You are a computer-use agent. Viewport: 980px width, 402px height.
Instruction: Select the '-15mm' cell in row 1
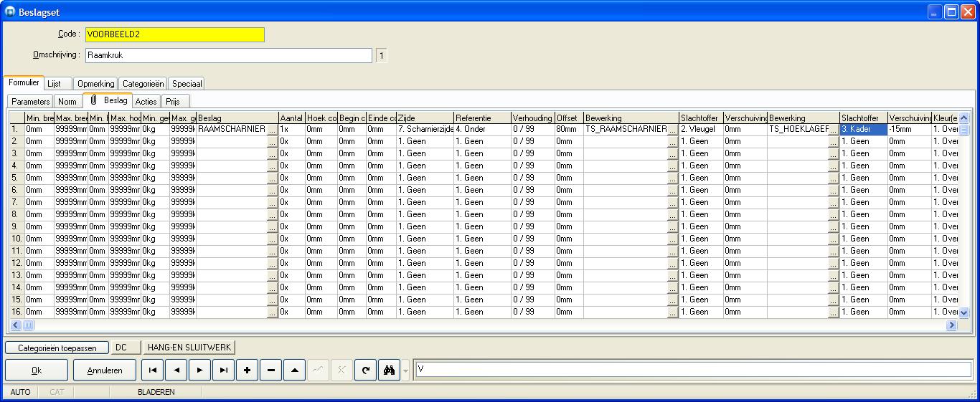coord(909,130)
